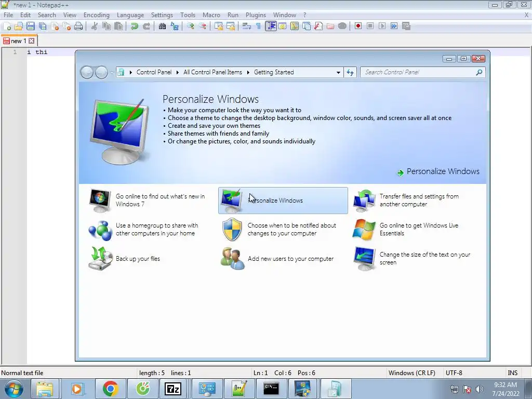Click the Save Recorded Macro icon
532x399 pixels.
(x=406, y=26)
